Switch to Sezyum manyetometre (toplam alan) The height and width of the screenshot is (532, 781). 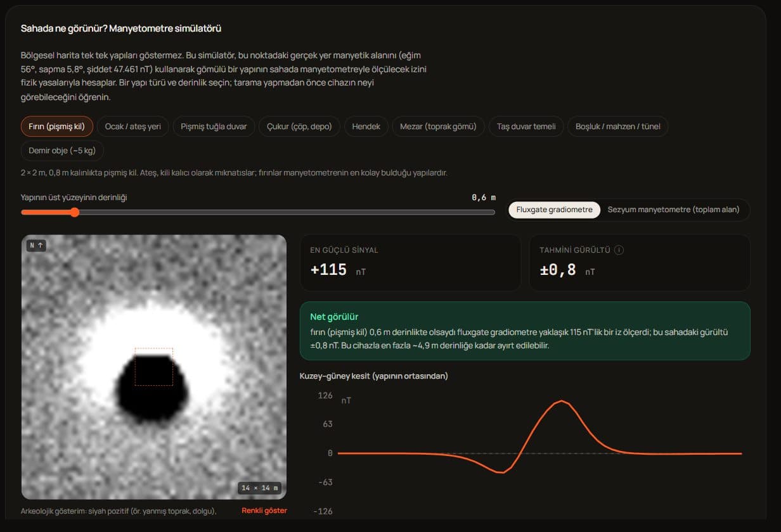(x=673, y=210)
